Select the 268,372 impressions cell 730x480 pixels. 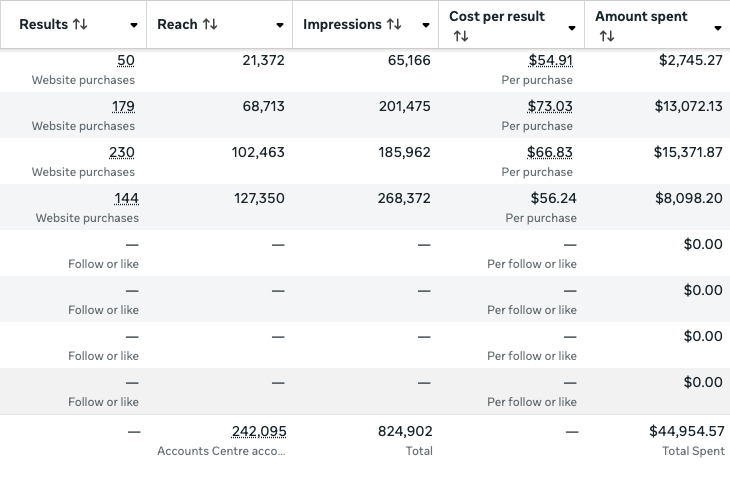404,199
